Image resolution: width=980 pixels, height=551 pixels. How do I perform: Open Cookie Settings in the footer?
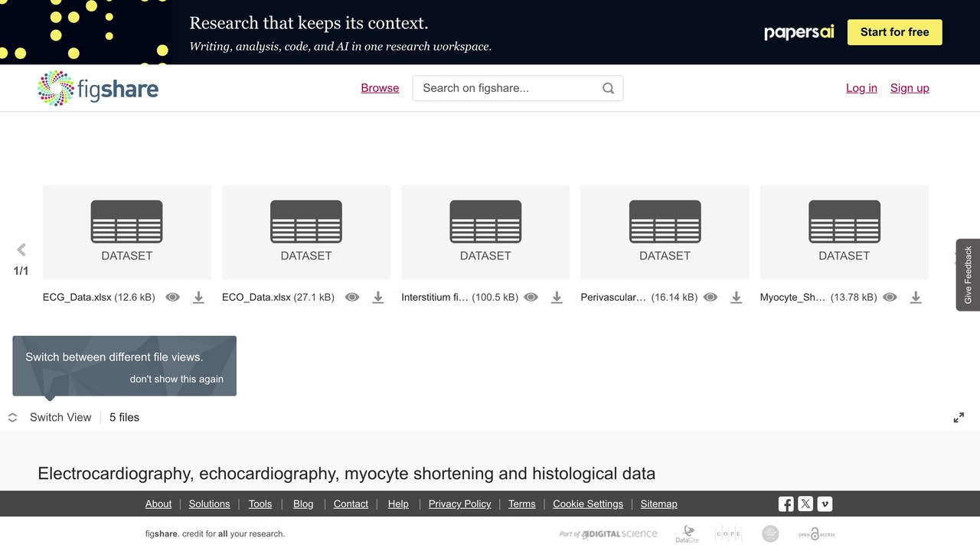588,504
